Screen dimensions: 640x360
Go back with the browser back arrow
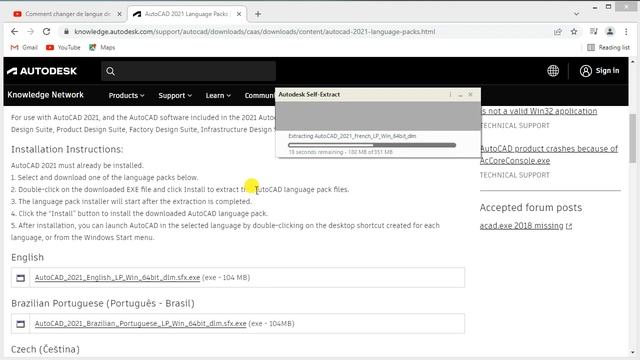click(x=14, y=31)
